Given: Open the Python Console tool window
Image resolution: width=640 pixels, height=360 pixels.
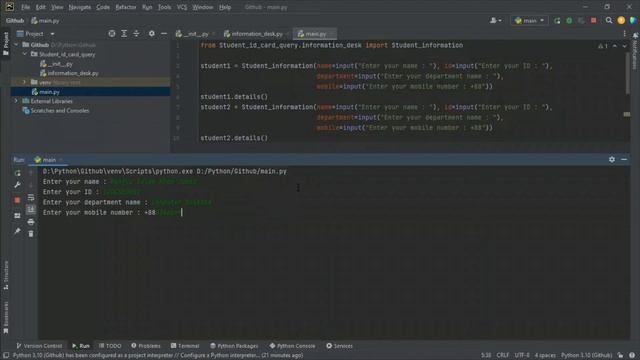Looking at the screenshot, I should tap(292, 346).
